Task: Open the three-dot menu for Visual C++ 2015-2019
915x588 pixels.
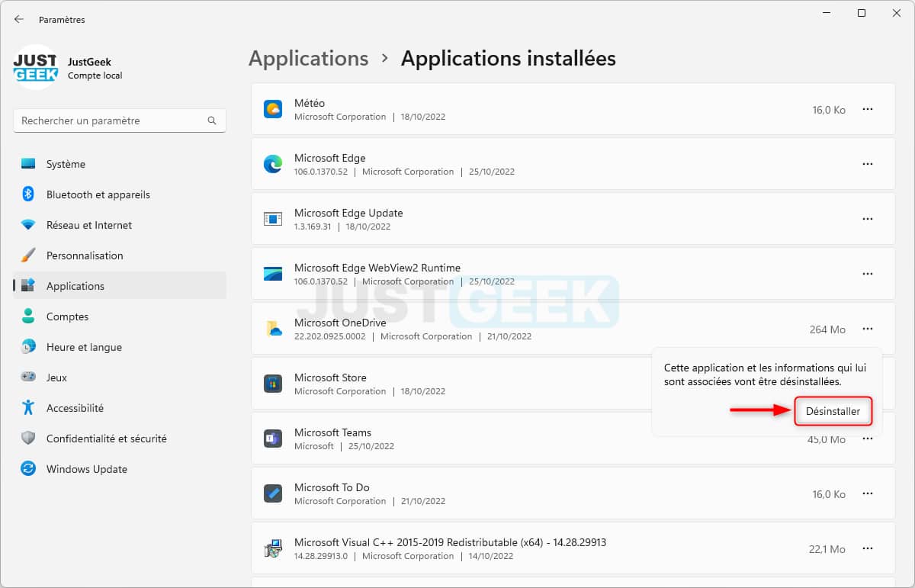Action: pos(868,549)
